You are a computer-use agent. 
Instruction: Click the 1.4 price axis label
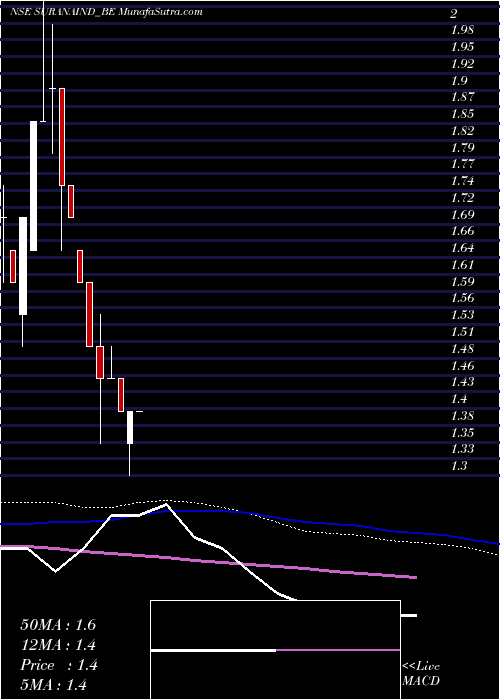pos(459,399)
